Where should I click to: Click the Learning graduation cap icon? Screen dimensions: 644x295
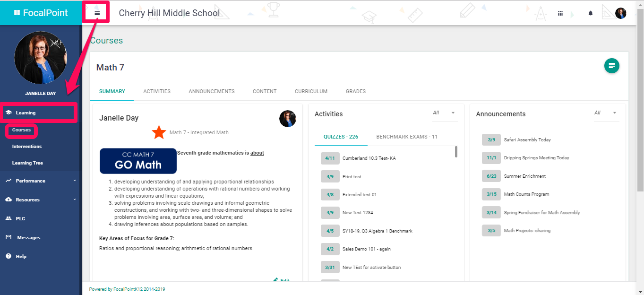point(9,113)
